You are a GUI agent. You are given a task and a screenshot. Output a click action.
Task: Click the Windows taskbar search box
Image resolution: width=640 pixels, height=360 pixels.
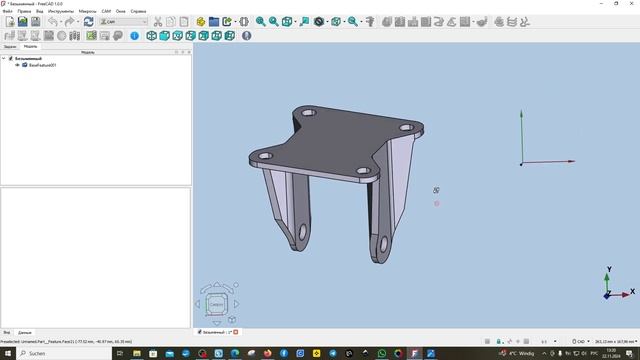(64, 353)
